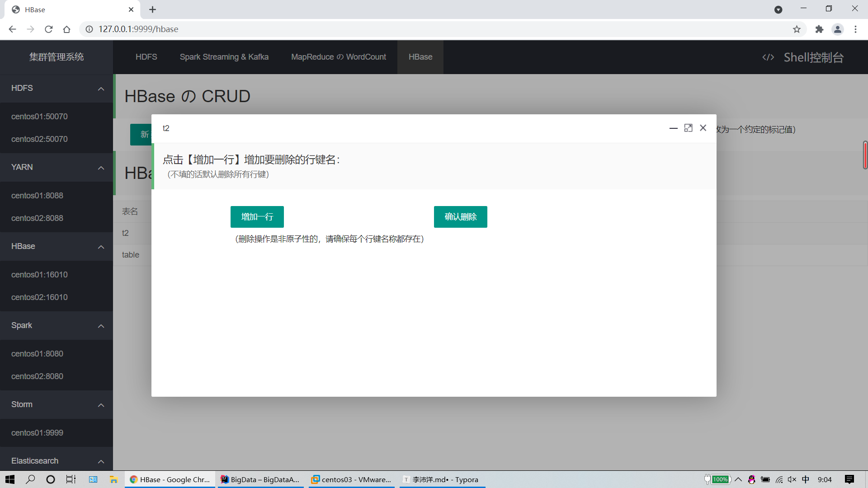Toggle Storm sidebar section visibility
The height and width of the screenshot is (488, 868).
[102, 404]
